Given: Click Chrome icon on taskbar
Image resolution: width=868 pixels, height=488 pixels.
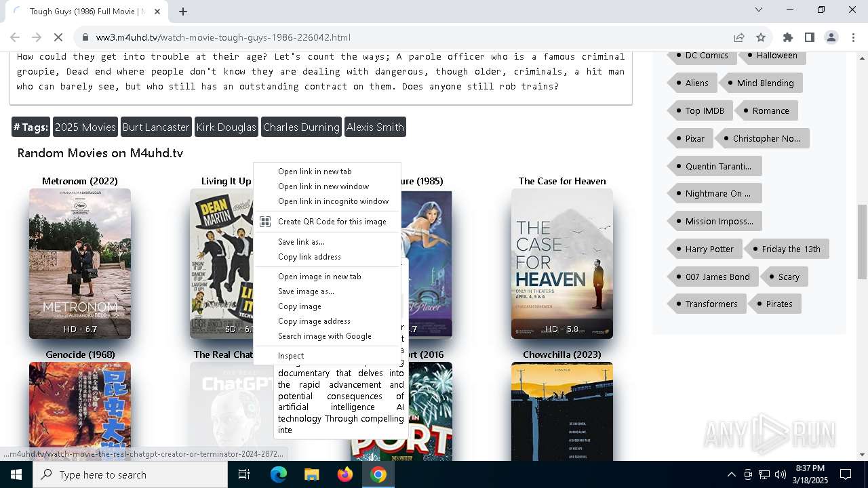Looking at the screenshot, I should click(378, 474).
